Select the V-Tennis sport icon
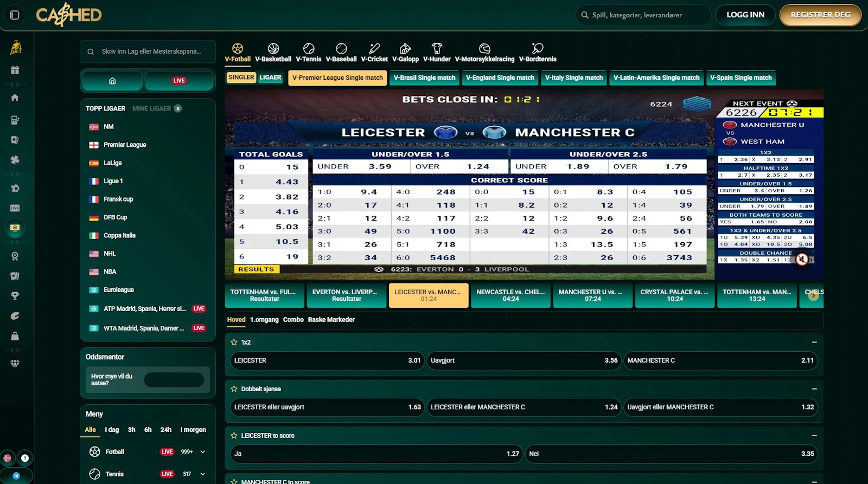This screenshot has width=868, height=484. 309,53
